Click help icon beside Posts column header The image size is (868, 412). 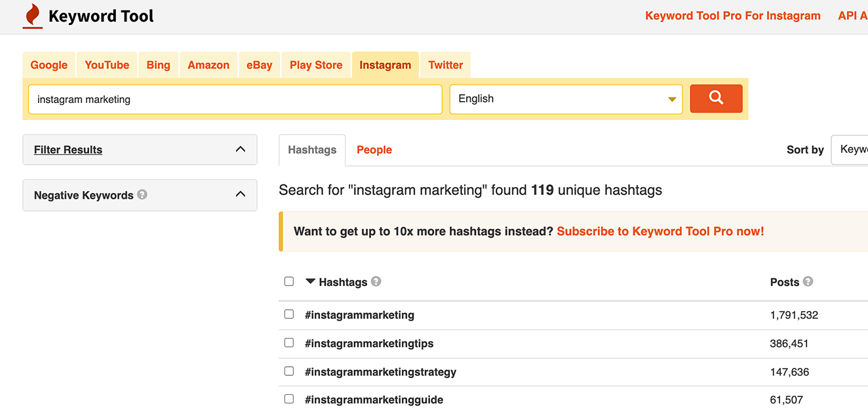[808, 281]
